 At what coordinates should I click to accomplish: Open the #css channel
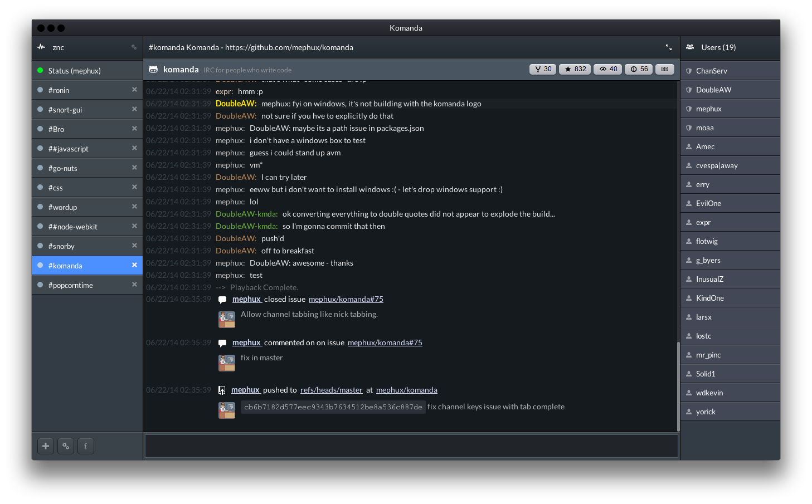87,188
